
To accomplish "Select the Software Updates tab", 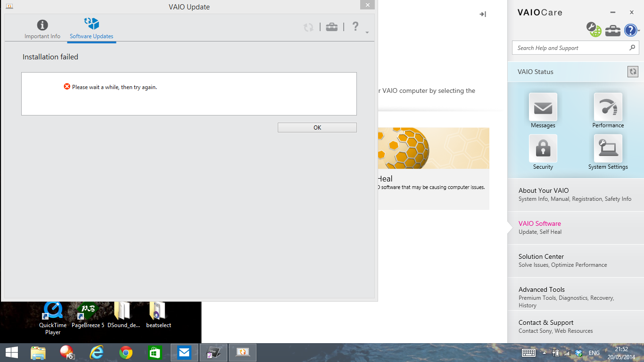I will point(91,27).
